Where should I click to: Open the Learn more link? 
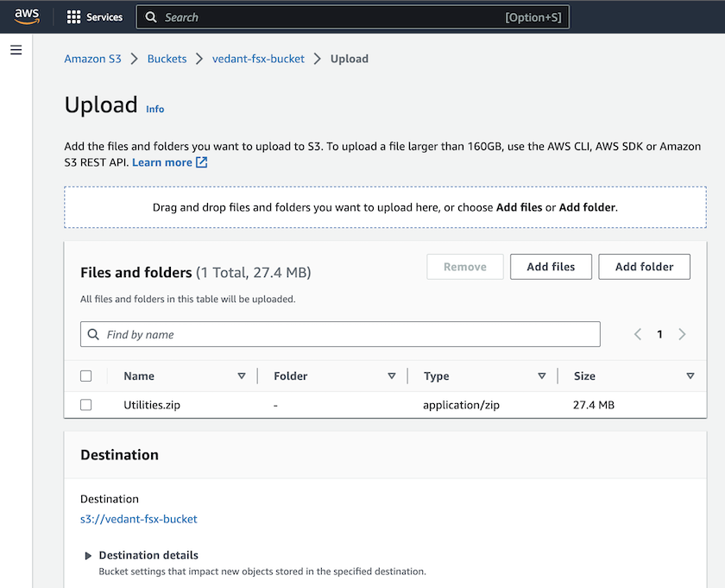pos(162,162)
